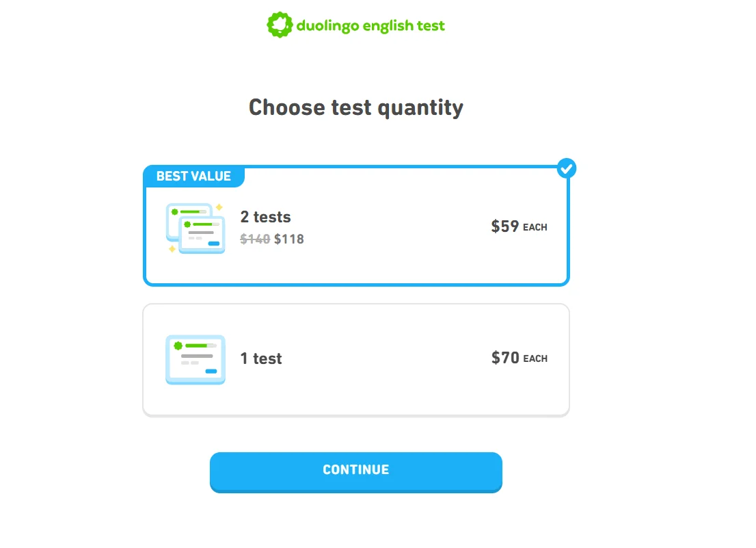The image size is (756, 548).
Task: Click the "duolingo english test" wordmark
Action: 370,26
